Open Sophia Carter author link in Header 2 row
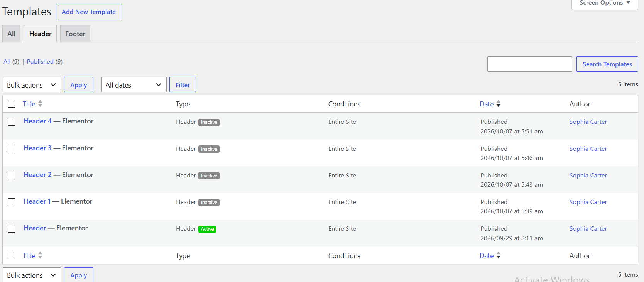 (588, 176)
